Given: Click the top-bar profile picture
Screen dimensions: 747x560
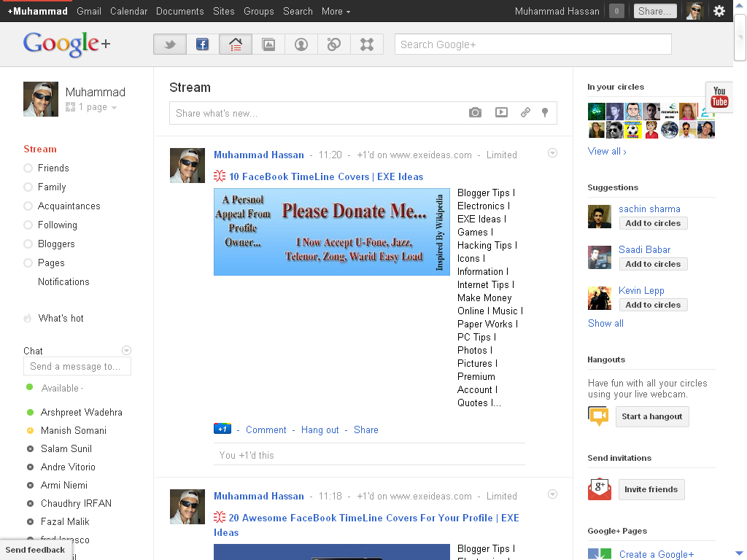Looking at the screenshot, I should pos(694,11).
